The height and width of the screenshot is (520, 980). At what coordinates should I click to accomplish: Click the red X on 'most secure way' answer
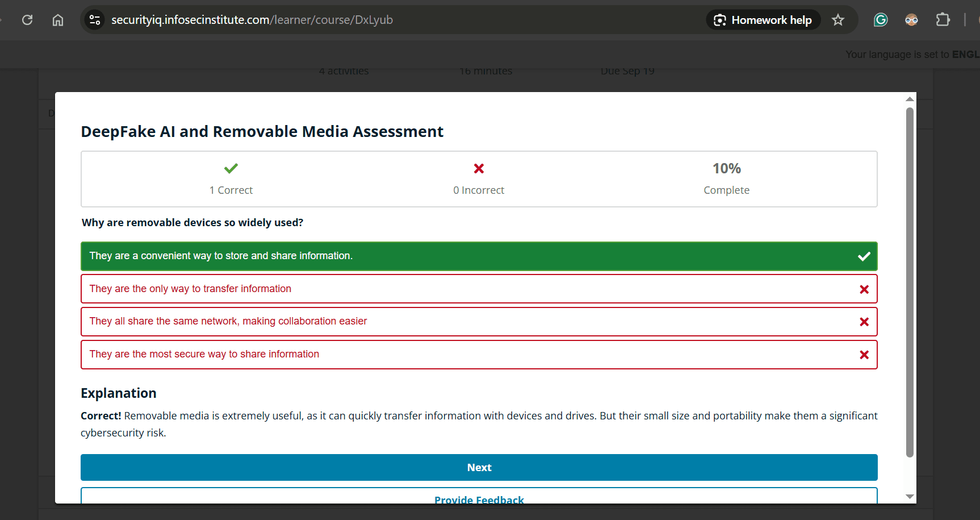[864, 355]
